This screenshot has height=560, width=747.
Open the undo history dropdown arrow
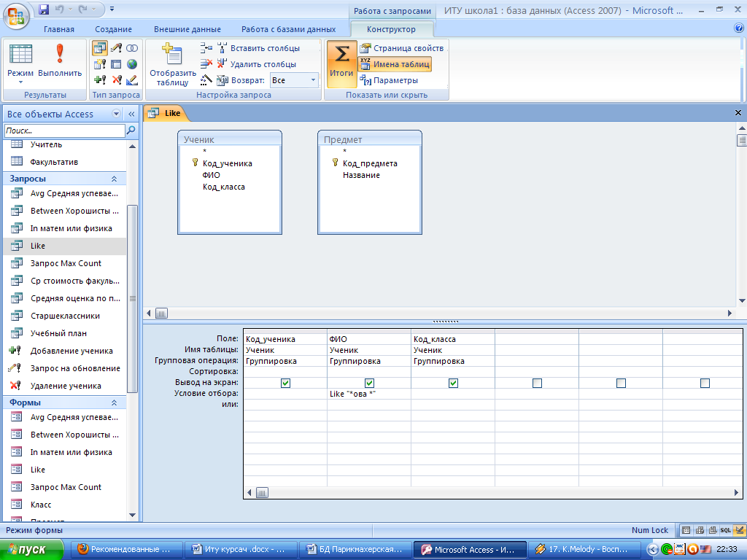[x=69, y=9]
